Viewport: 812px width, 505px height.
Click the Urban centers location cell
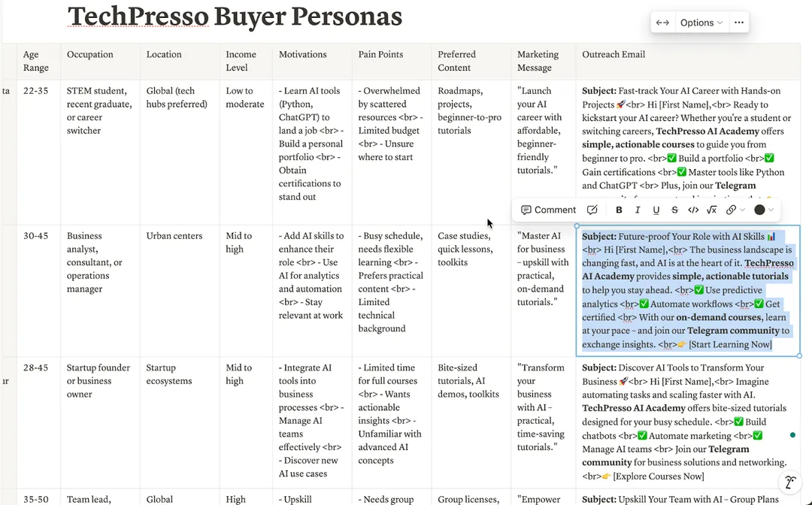pyautogui.click(x=180, y=291)
